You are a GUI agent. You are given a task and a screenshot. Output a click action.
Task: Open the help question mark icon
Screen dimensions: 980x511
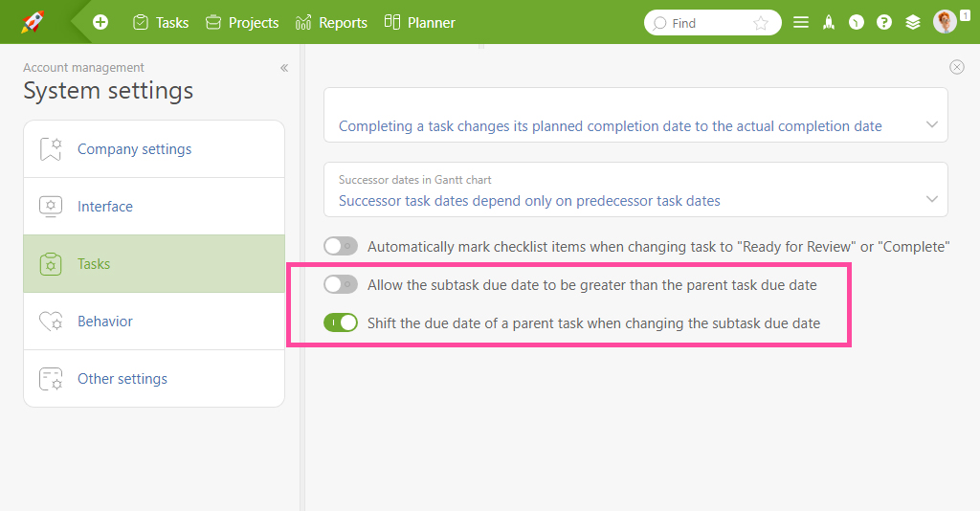point(883,23)
